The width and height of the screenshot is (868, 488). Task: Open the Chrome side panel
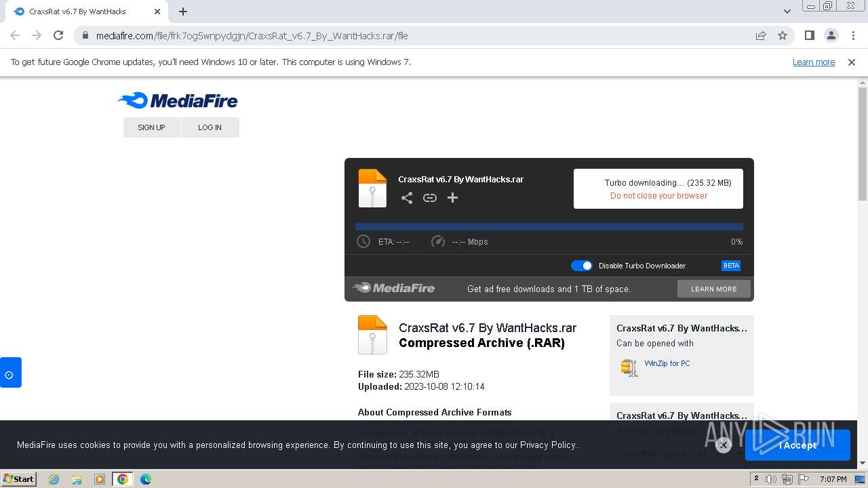click(809, 35)
